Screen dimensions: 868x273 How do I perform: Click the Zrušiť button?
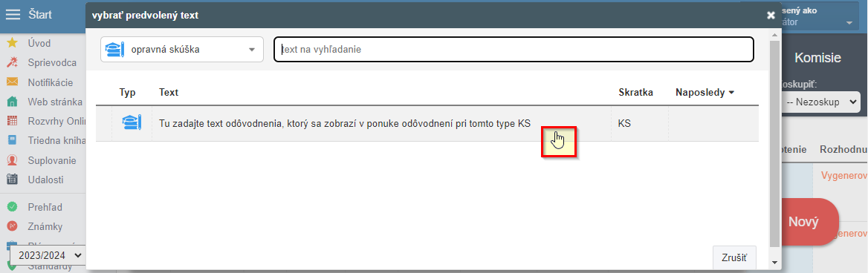734,257
